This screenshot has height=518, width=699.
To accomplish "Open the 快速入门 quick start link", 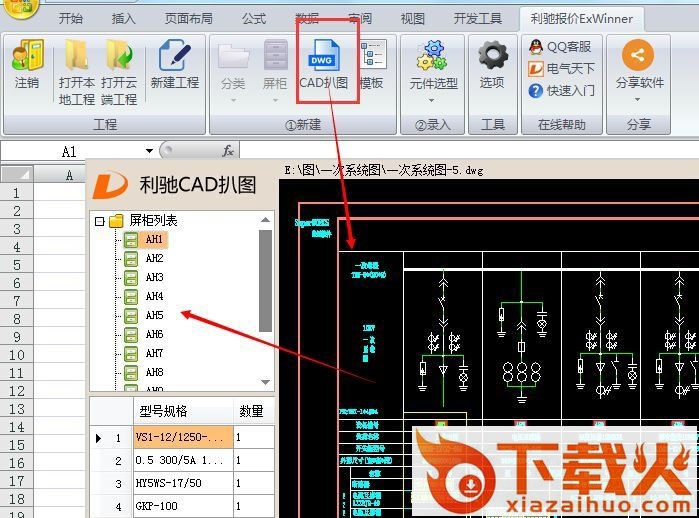I will click(x=562, y=91).
